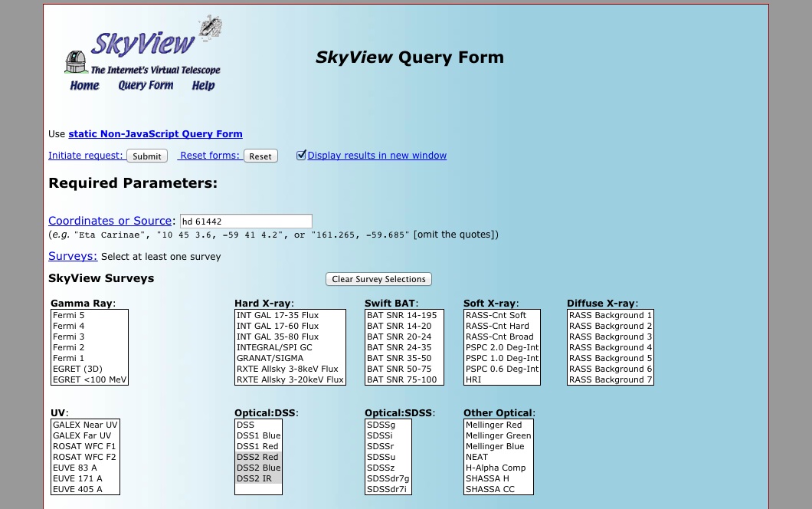Select RASS-Cnt Soft survey
The width and height of the screenshot is (812, 509).
pos(502,315)
